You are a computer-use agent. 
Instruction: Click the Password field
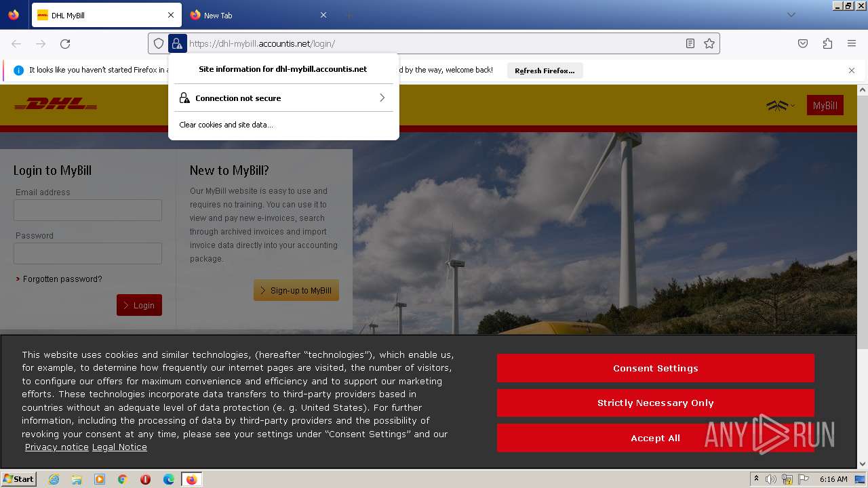click(x=87, y=253)
